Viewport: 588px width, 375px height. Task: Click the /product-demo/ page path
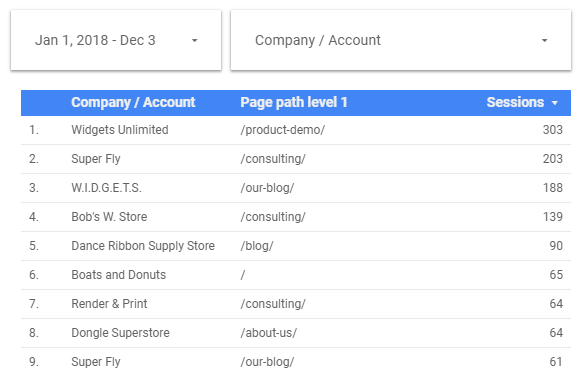pos(283,130)
